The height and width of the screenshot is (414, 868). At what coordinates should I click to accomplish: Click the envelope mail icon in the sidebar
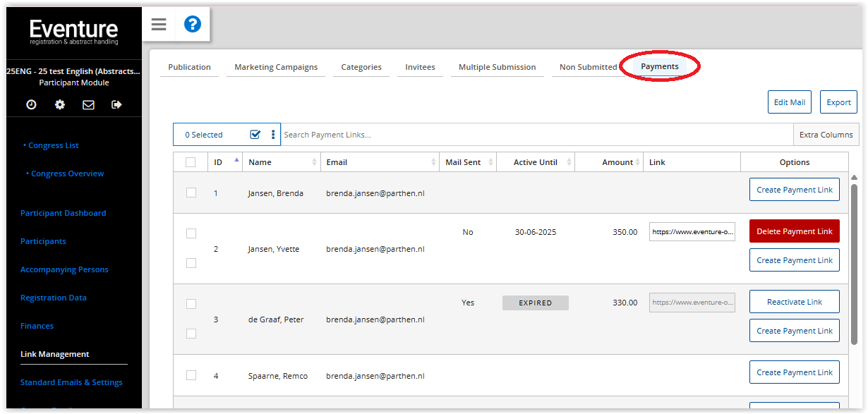coord(88,104)
